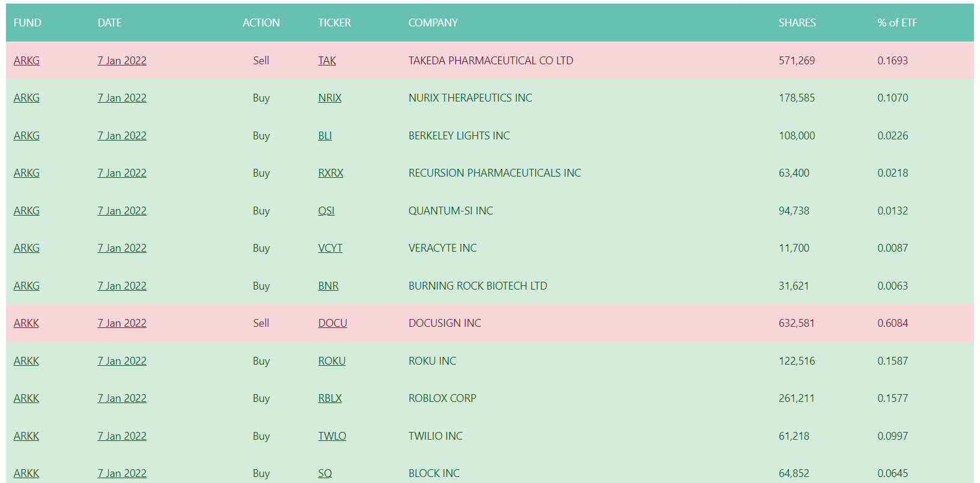980x483 pixels.
Task: Select TWILIO INC company cell
Action: click(436, 436)
